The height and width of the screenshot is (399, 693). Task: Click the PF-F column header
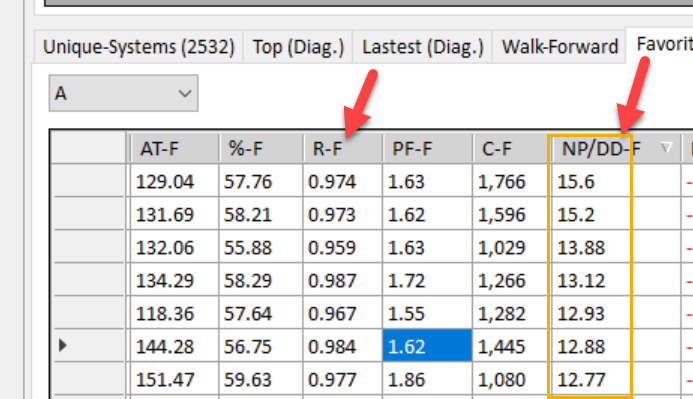pos(427,149)
